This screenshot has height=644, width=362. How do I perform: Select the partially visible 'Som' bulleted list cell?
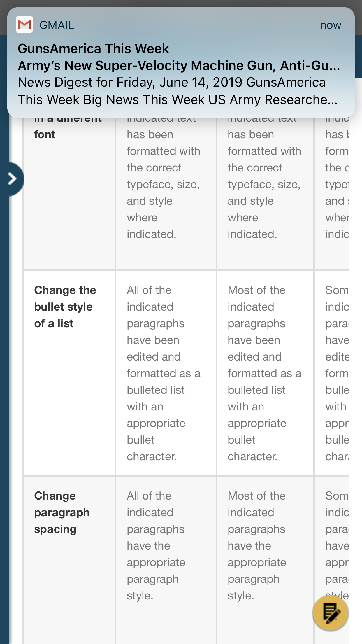332,373
